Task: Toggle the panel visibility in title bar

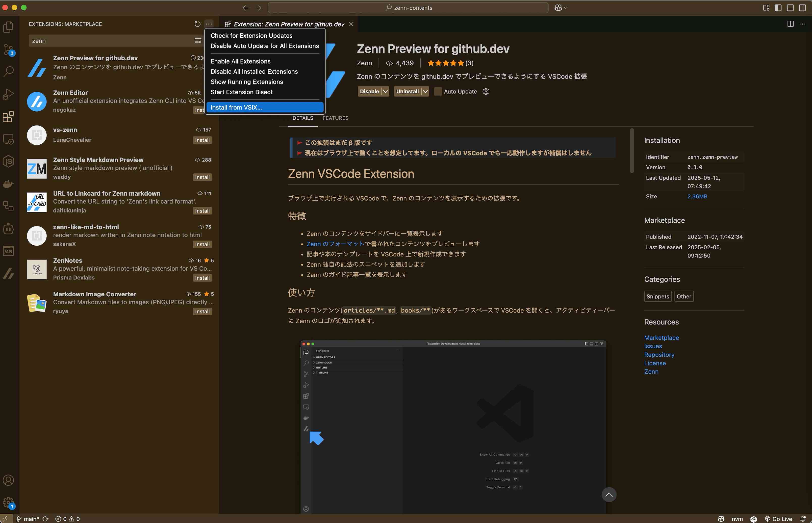Action: click(x=790, y=8)
